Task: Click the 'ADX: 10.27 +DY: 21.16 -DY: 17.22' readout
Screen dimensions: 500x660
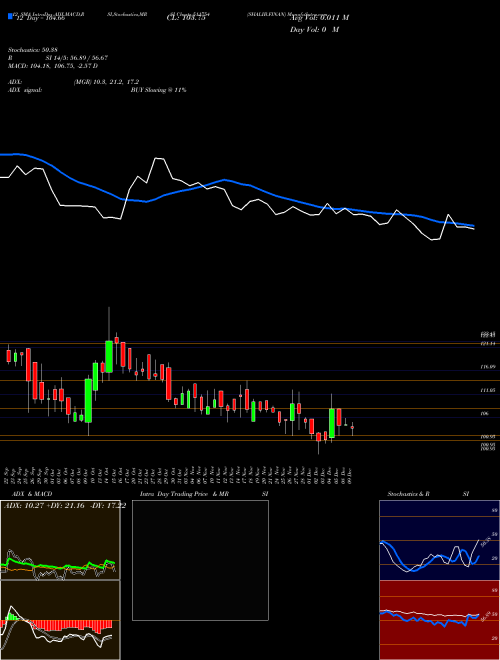Action: coord(65,506)
